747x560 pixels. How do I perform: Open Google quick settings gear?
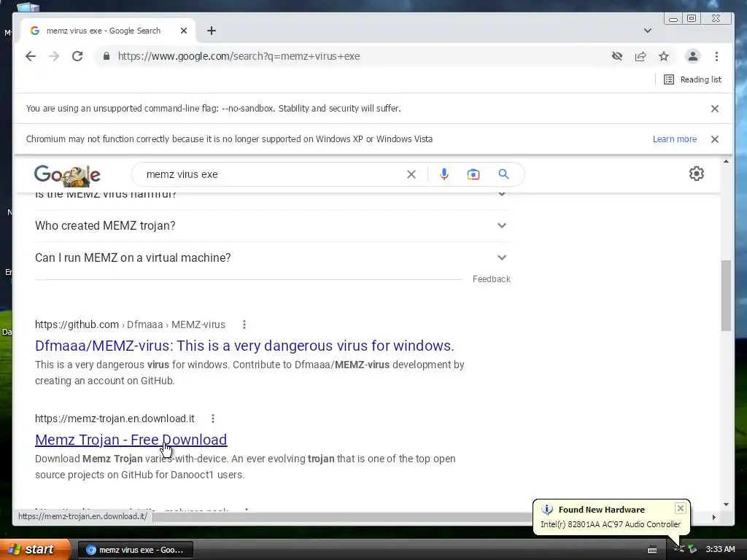click(x=697, y=174)
